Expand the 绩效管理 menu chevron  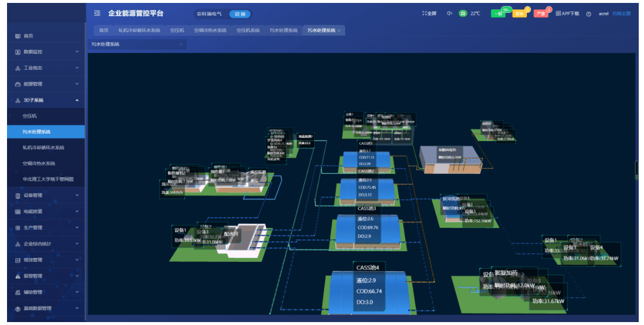coord(77,260)
